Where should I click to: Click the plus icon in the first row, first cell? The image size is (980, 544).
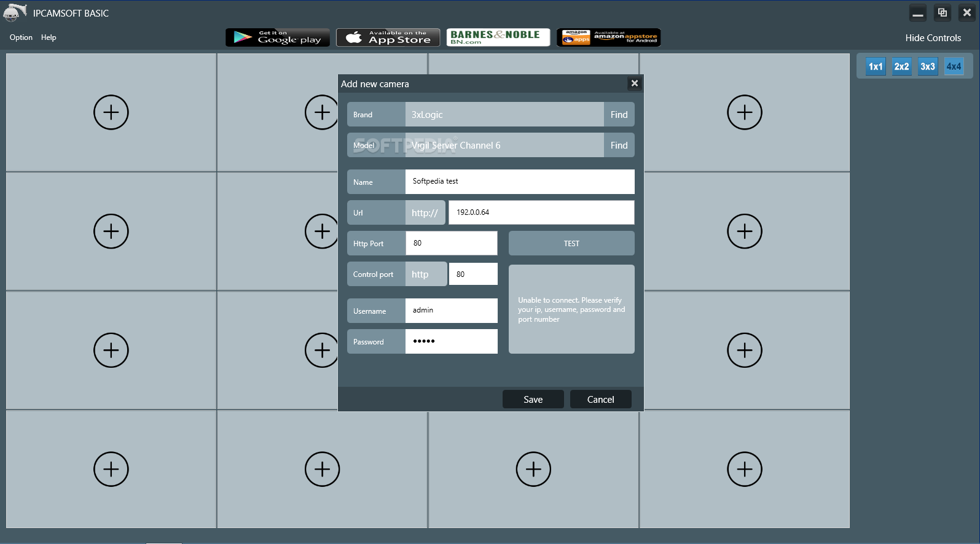pos(111,112)
